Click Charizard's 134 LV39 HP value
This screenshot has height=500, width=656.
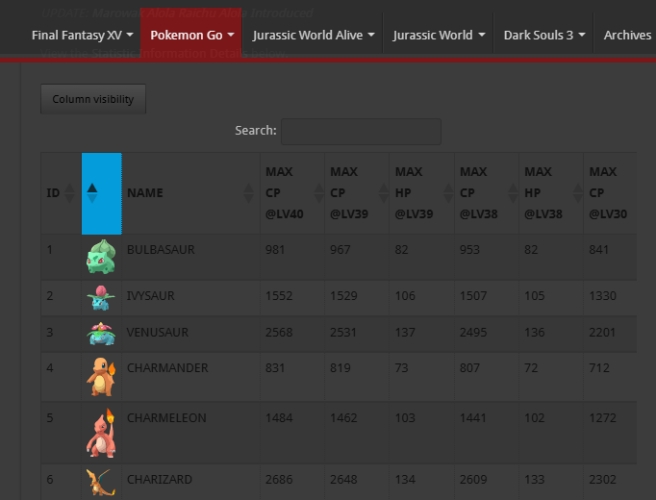pyautogui.click(x=405, y=479)
